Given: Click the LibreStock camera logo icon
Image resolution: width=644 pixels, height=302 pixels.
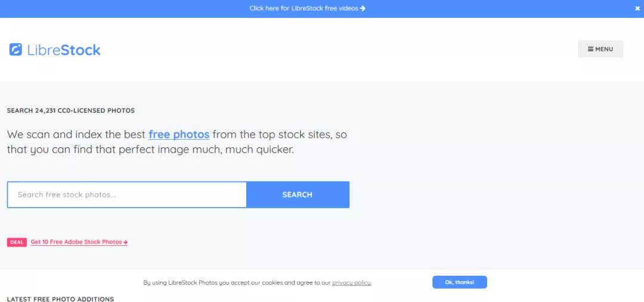Looking at the screenshot, I should click(16, 50).
